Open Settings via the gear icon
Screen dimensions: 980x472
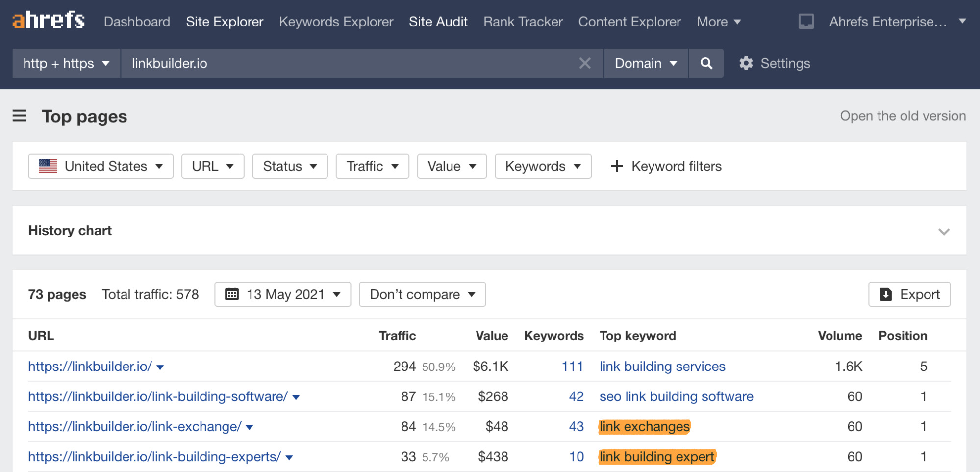click(746, 63)
